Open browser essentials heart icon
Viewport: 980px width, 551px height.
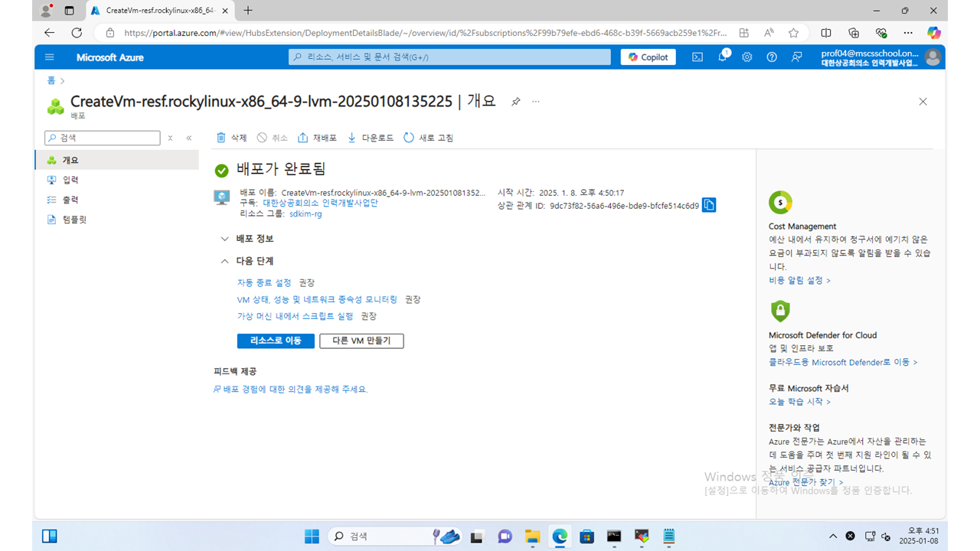coord(881,33)
